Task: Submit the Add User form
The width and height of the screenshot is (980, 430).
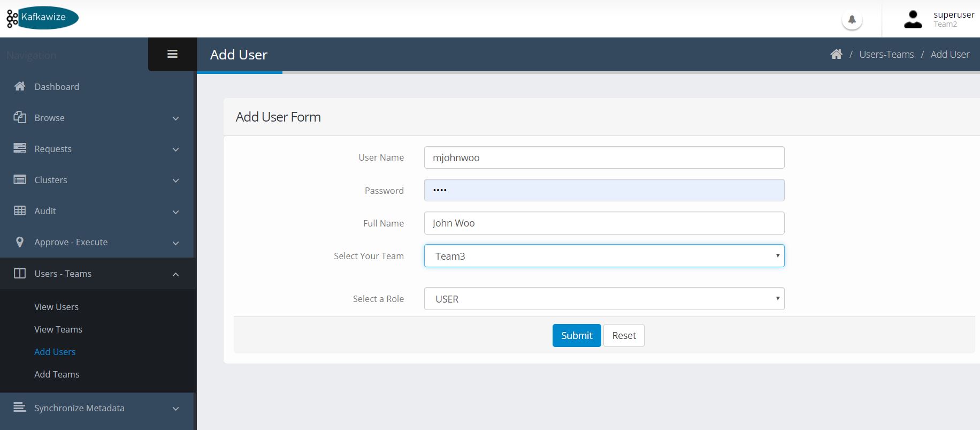Action: (577, 335)
